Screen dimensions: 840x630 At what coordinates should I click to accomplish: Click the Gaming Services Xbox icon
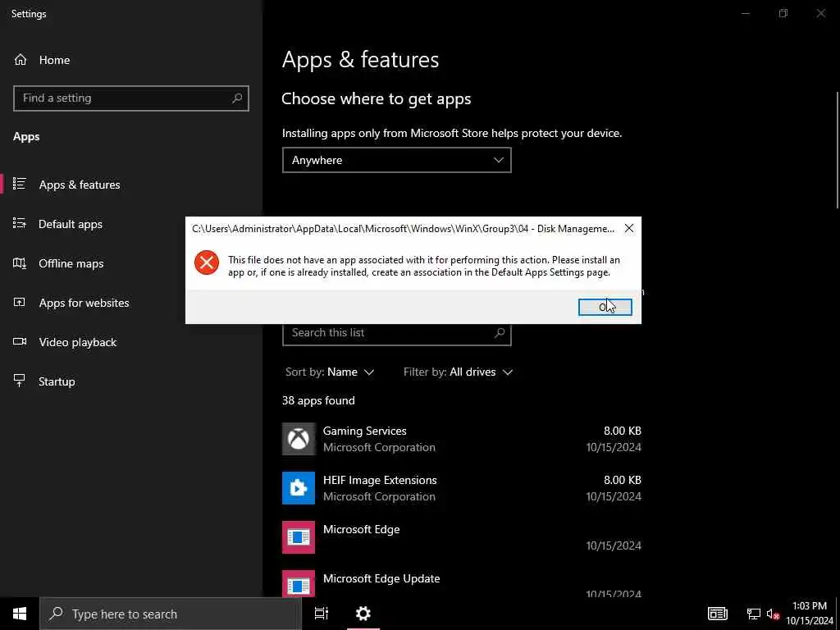299,439
